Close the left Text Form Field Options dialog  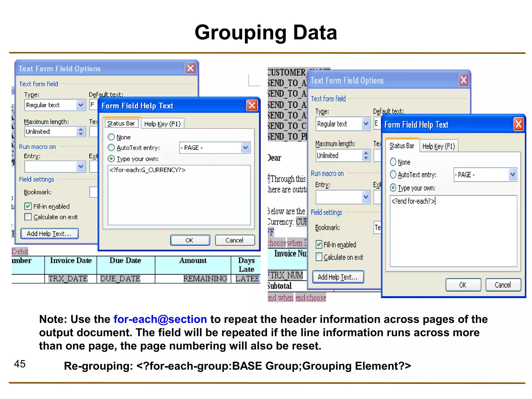click(190, 68)
